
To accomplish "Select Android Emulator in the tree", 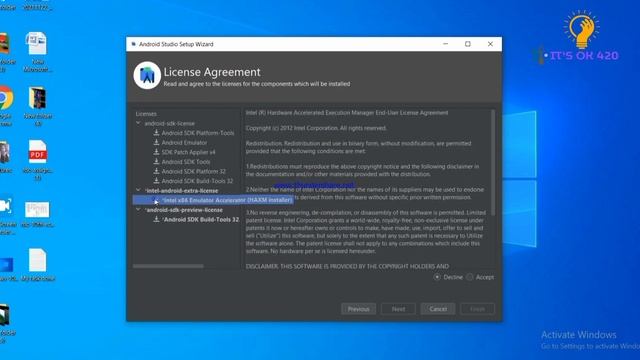I will (184, 142).
